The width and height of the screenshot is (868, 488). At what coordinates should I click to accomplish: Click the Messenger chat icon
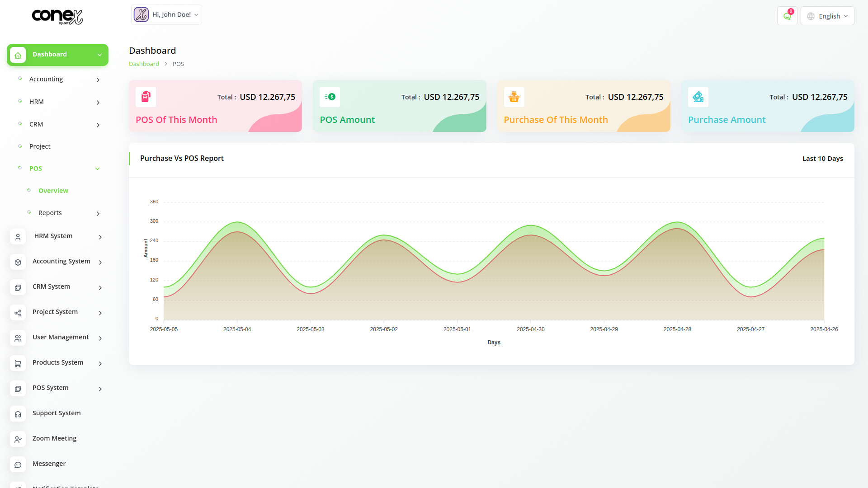pyautogui.click(x=18, y=465)
